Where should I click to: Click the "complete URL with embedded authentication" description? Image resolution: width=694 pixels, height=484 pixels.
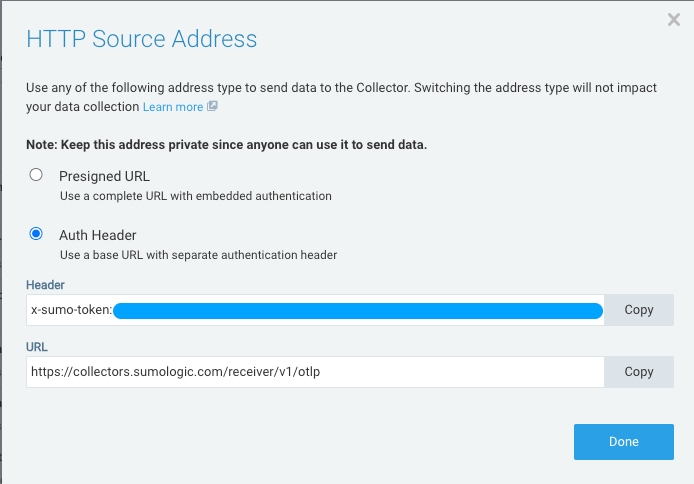tap(195, 196)
